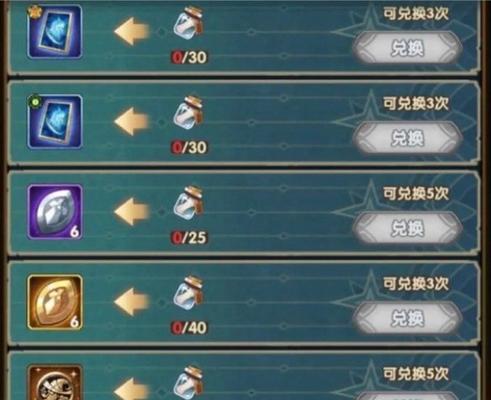Image resolution: width=491 pixels, height=400 pixels.
Task: Click 兑换 for the gold-star badge card
Action: (x=407, y=48)
